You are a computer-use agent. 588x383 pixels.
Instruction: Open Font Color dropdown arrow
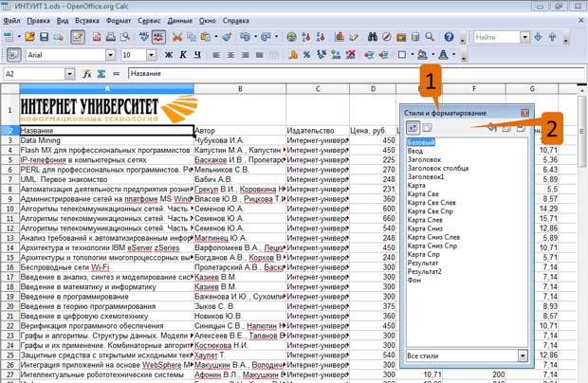coord(453,55)
